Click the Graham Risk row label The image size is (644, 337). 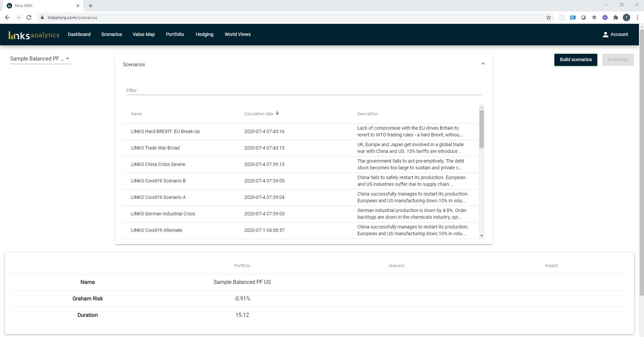88,298
